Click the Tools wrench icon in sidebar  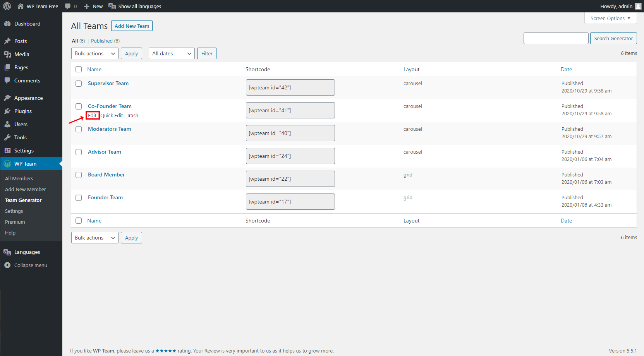pyautogui.click(x=7, y=137)
